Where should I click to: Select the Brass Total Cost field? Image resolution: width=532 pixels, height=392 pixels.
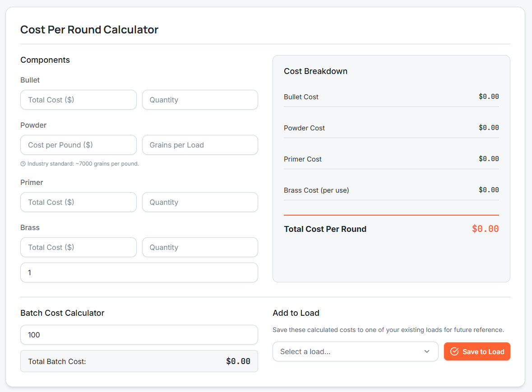[78, 247]
